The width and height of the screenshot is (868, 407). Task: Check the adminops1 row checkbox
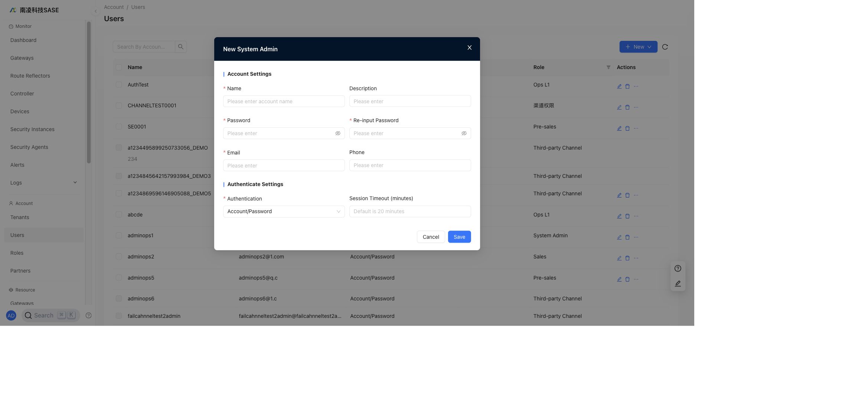point(118,235)
